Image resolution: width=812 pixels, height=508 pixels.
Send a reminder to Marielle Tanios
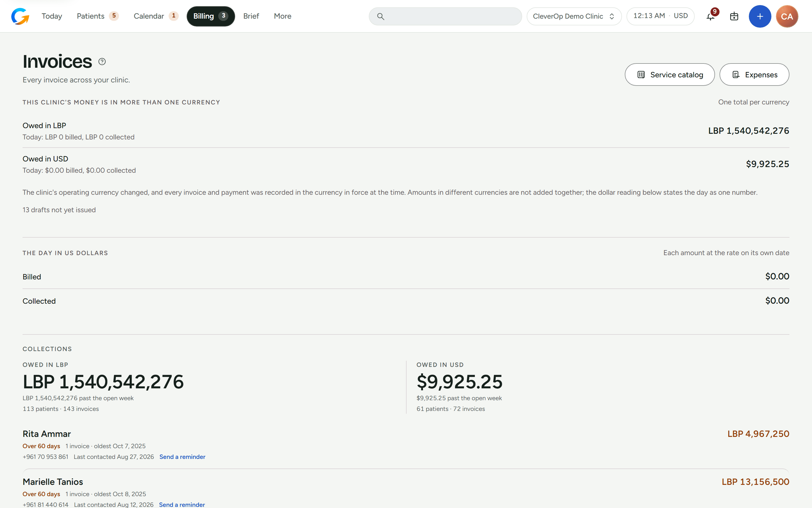coord(182,504)
